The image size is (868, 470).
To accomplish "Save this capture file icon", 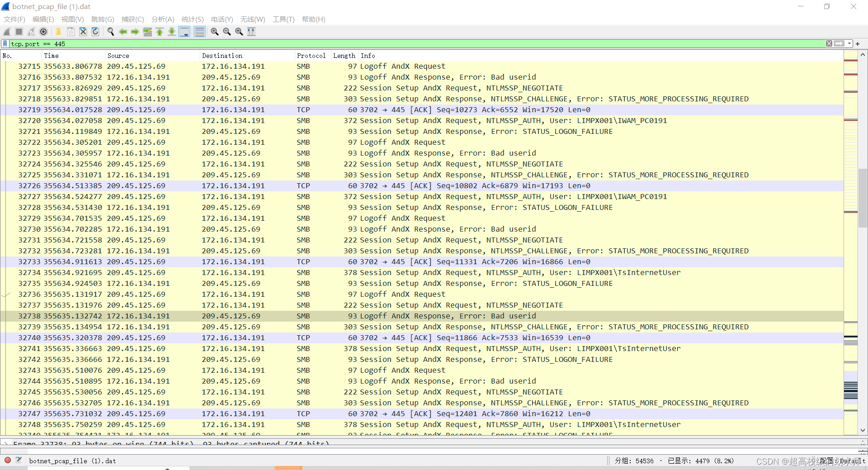I will tap(71, 32).
